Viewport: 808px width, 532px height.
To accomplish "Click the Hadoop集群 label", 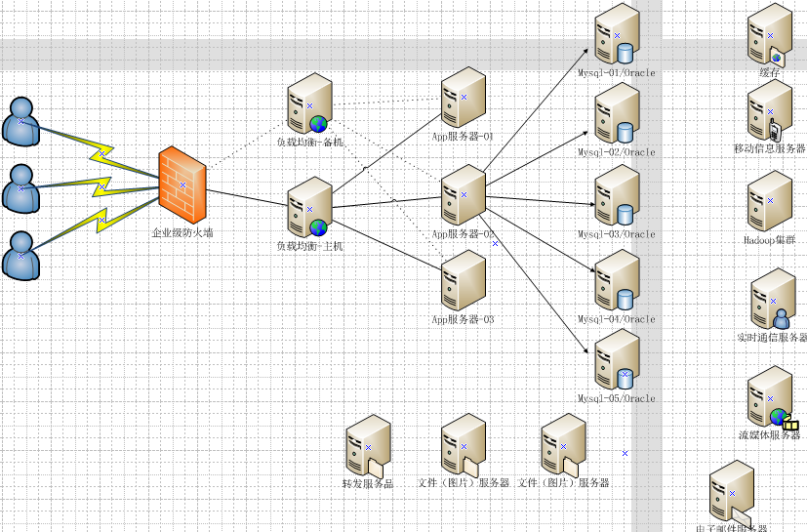I will click(x=770, y=240).
